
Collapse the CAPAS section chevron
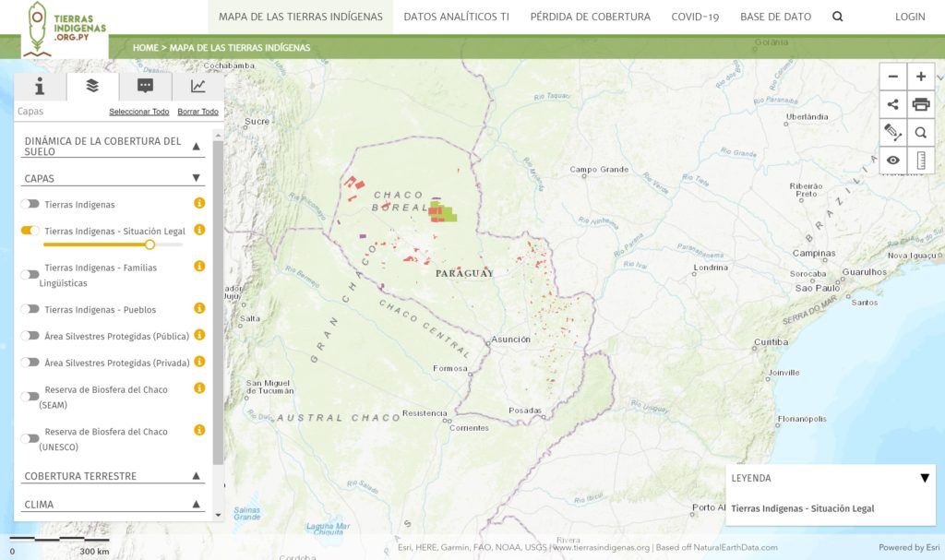point(196,178)
